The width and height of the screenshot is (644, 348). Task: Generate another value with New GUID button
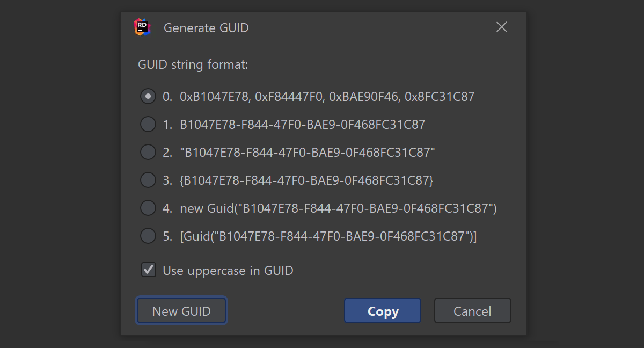181,311
